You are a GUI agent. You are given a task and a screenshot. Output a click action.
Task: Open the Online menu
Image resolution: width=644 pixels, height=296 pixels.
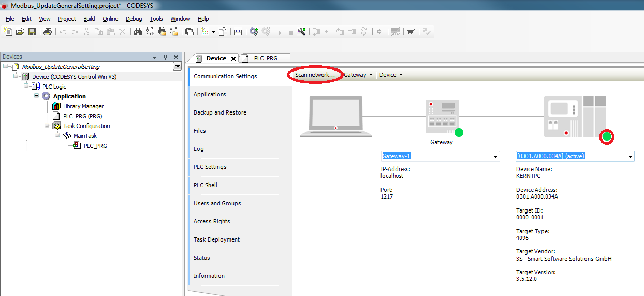click(110, 19)
